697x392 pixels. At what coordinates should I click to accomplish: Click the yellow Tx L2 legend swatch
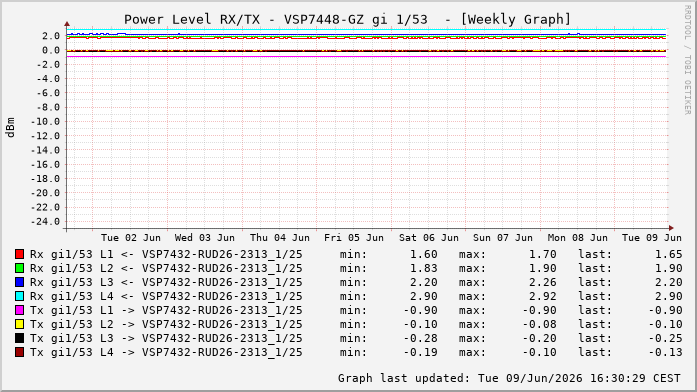coord(19,324)
